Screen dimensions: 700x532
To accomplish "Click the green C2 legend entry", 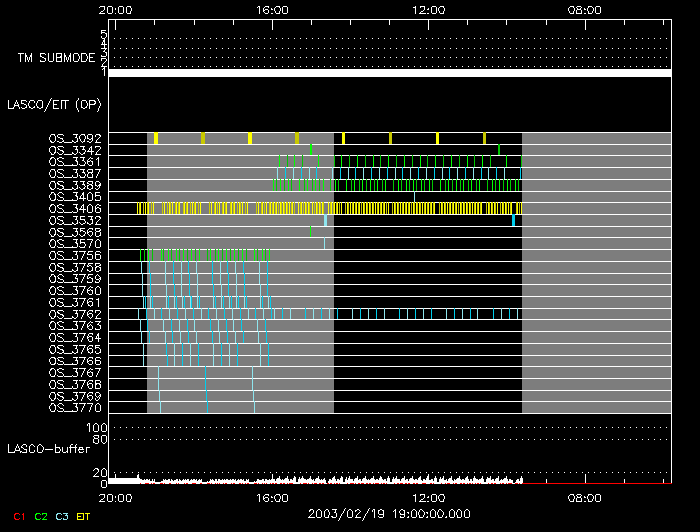I will click(x=40, y=516).
